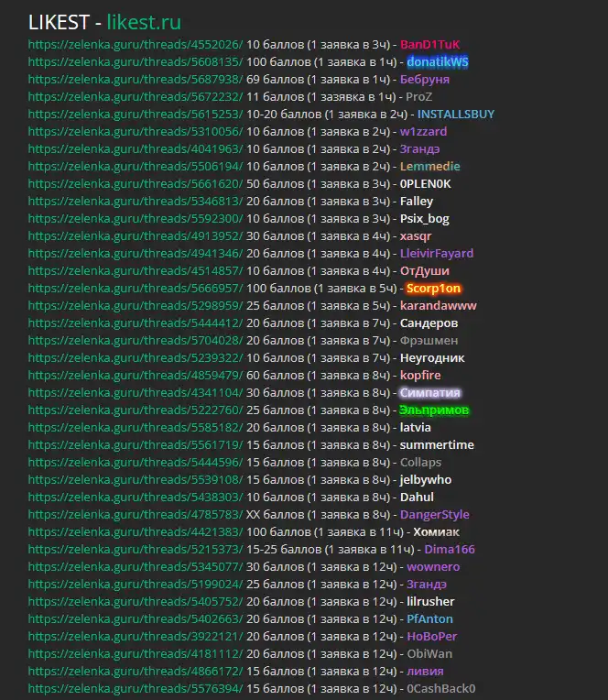Click the wownero username
The image size is (608, 700).
[433, 567]
